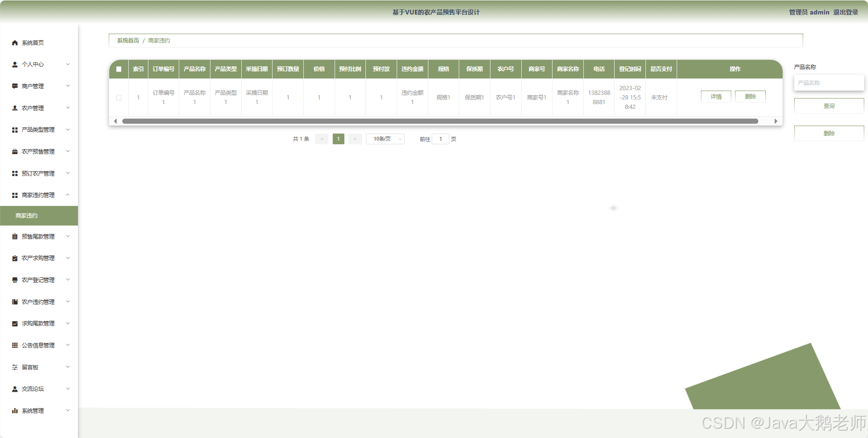
Task: Expand the 系统管理 menu chevron
Action: pos(68,410)
